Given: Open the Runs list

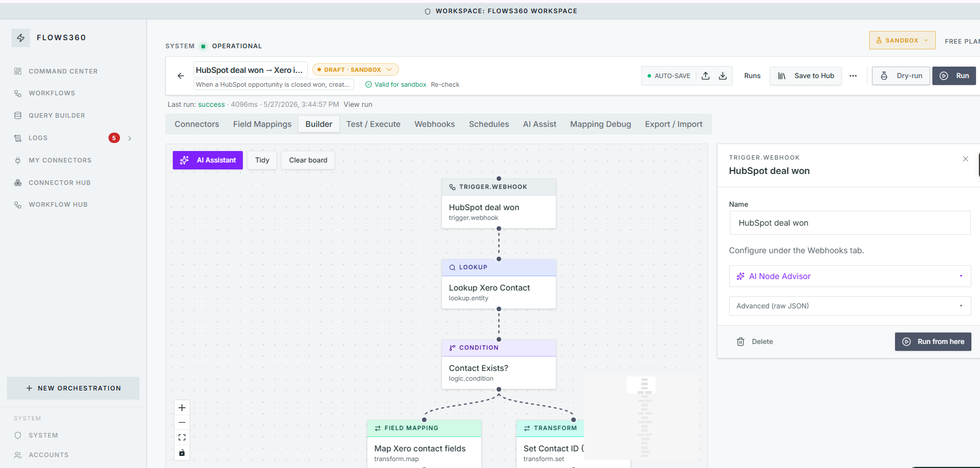Looking at the screenshot, I should [x=752, y=76].
